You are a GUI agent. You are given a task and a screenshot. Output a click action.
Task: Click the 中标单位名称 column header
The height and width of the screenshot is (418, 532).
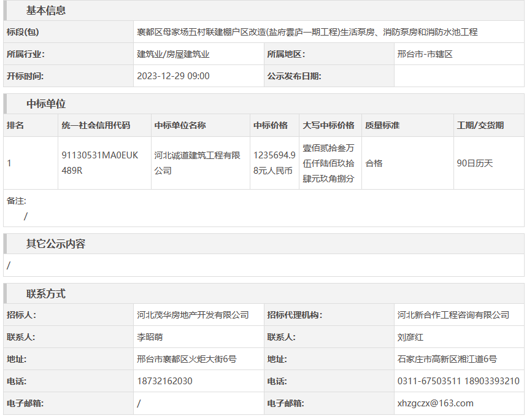pyautogui.click(x=180, y=125)
